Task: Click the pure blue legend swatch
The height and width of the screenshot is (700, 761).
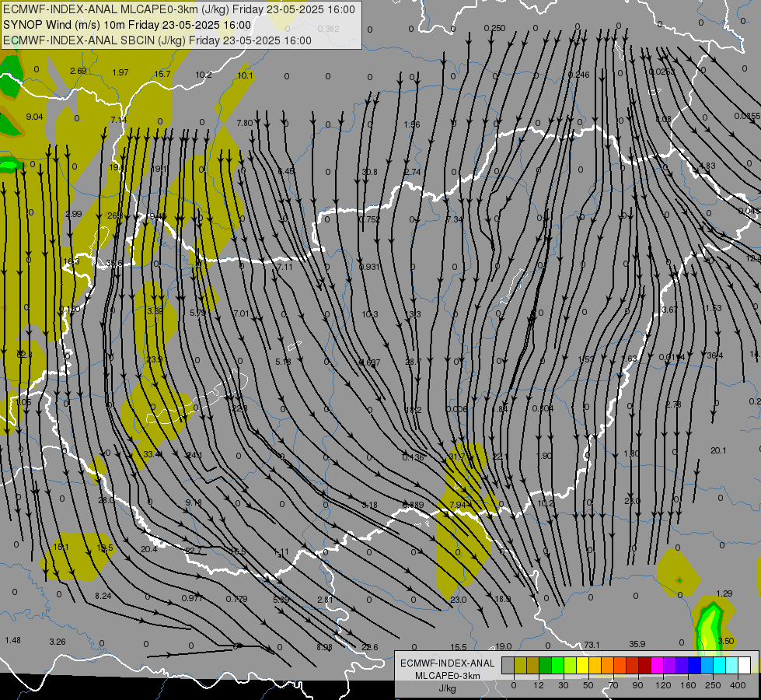Action: (x=694, y=665)
